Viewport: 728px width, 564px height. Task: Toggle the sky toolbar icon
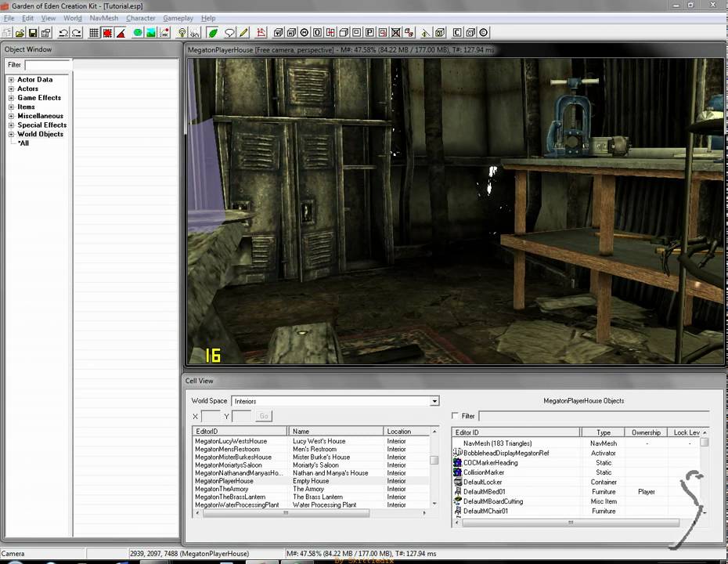[x=195, y=33]
